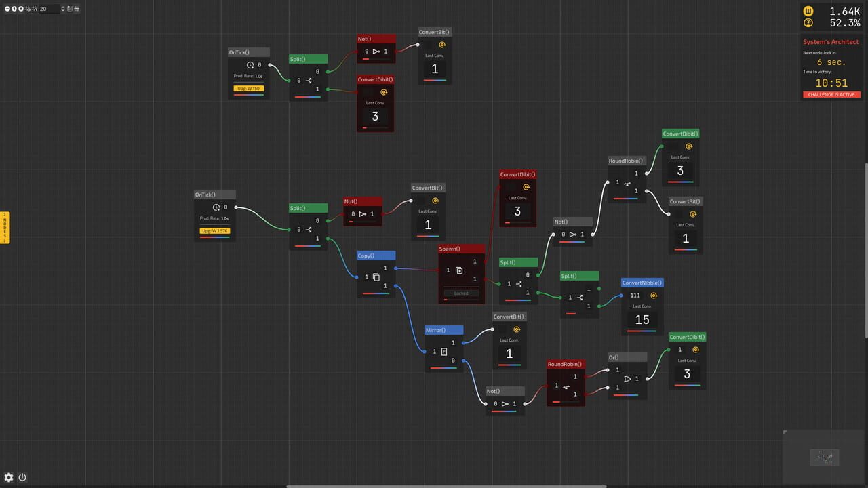Click the gauge icon beside the 52.3% value
The height and width of the screenshot is (488, 868).
click(x=808, y=22)
